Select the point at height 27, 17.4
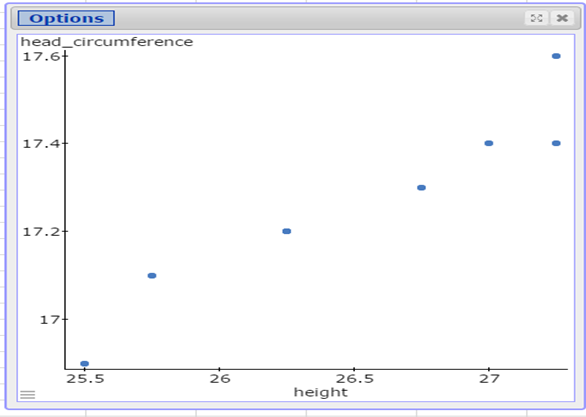This screenshot has width=586, height=417. pos(488,143)
